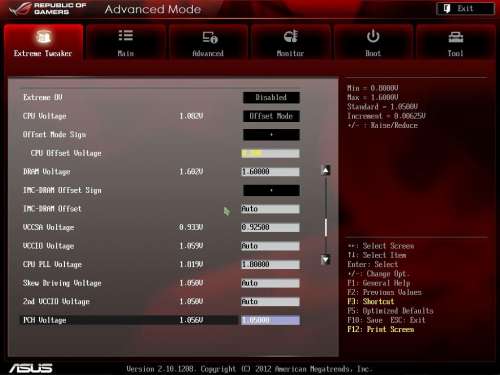
Task: Click the settings list scrollbar thumb
Action: 326,227
